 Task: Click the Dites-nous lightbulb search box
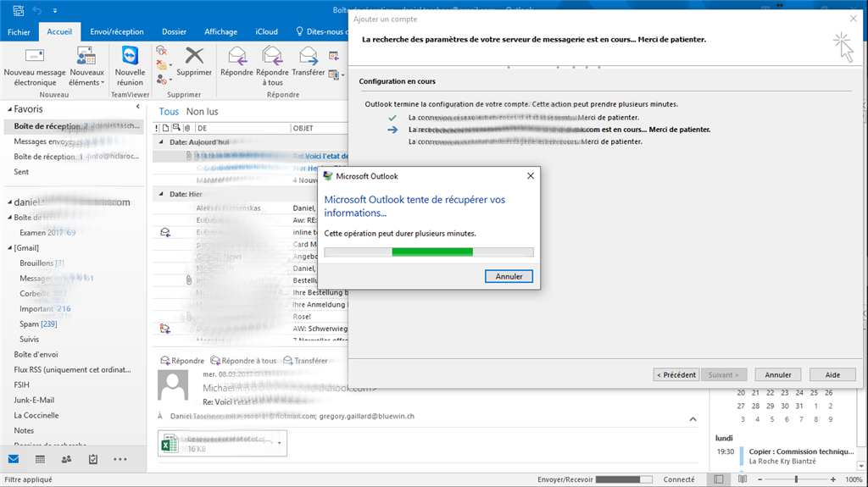(x=321, y=31)
